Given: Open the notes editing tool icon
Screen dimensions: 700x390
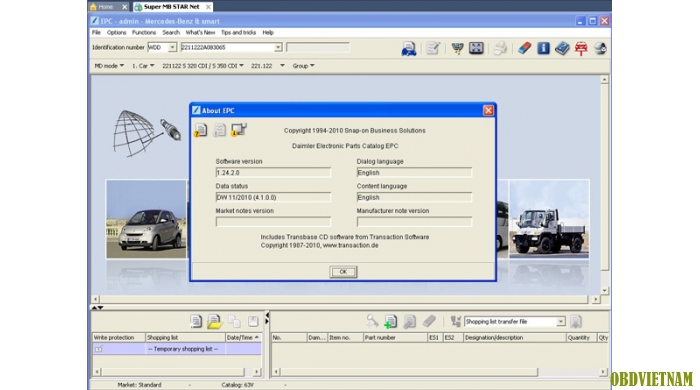Looking at the screenshot, I should [x=433, y=48].
